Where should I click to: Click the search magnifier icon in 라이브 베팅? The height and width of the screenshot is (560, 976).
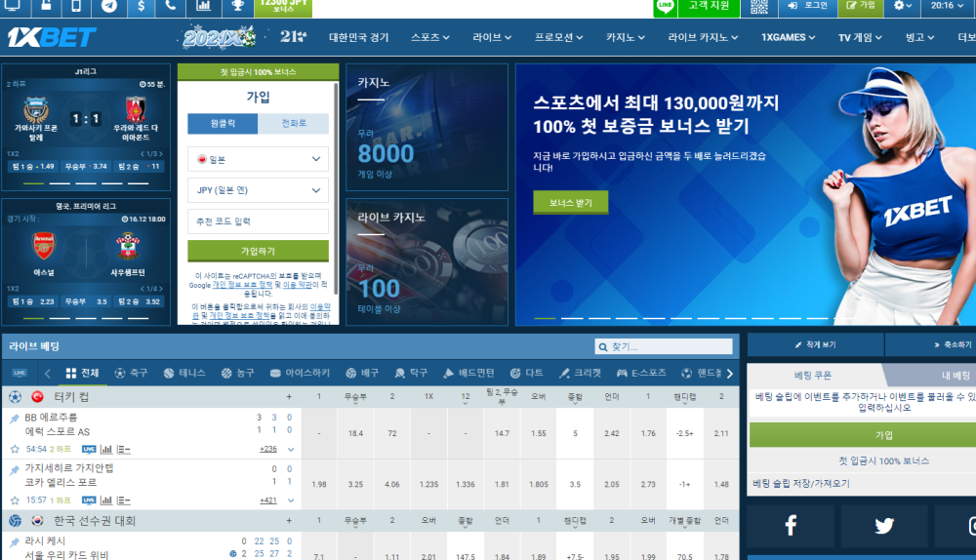point(602,347)
